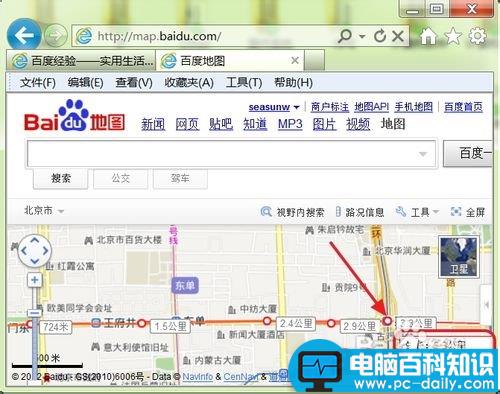
Task: Click the address bar search magnifier icon
Action: click(345, 35)
